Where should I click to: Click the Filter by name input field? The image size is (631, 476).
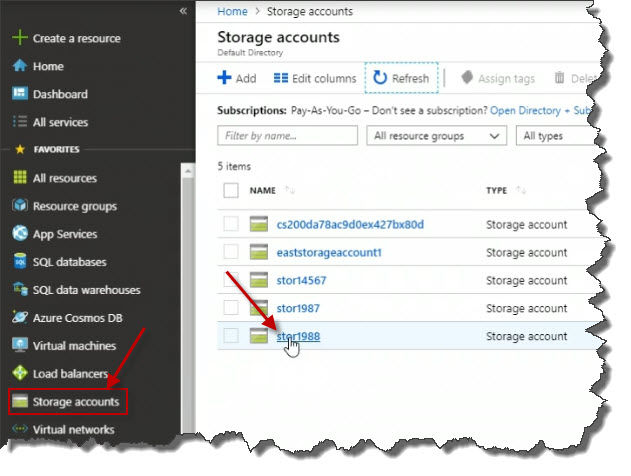(287, 136)
